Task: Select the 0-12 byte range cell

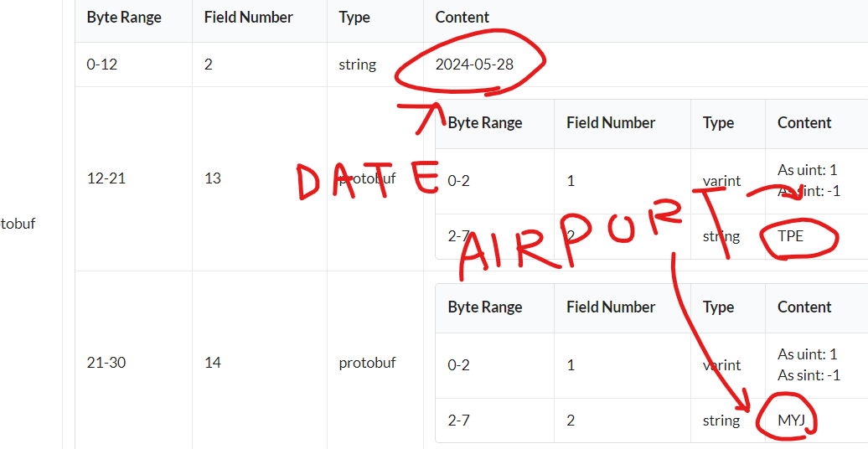Action: click(x=102, y=65)
